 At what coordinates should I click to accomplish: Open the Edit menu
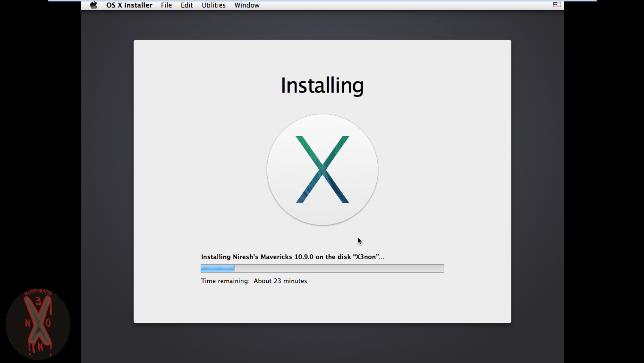(186, 5)
